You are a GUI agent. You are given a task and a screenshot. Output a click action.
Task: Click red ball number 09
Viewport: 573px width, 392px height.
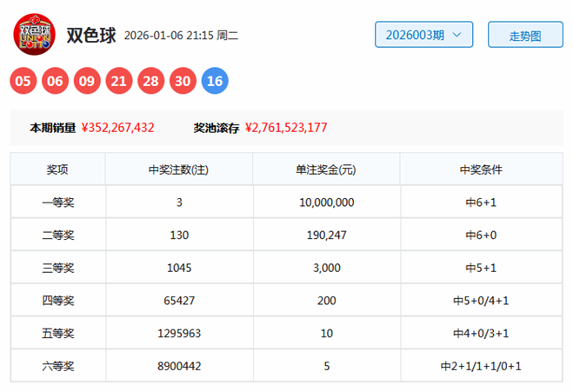pos(87,82)
